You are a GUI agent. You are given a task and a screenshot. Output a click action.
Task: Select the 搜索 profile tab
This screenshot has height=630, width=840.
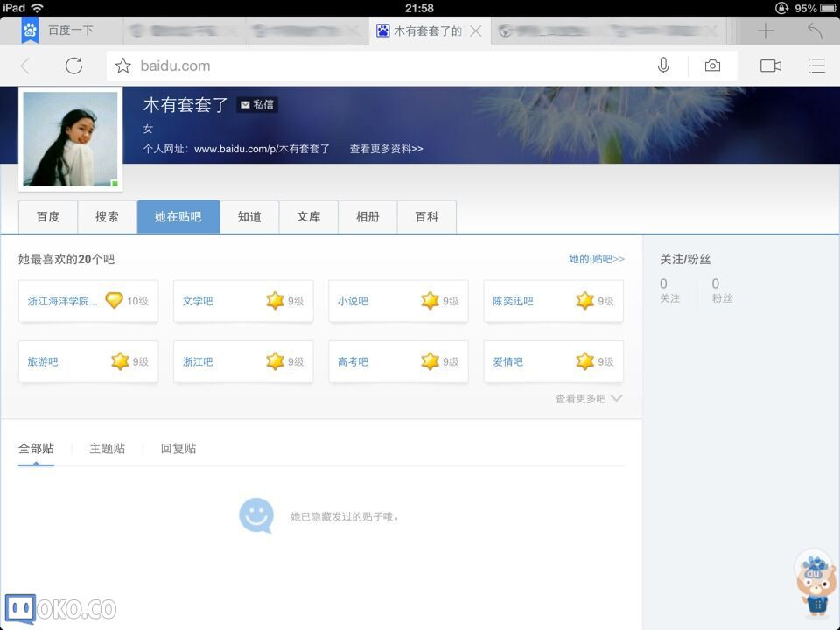pyautogui.click(x=107, y=216)
